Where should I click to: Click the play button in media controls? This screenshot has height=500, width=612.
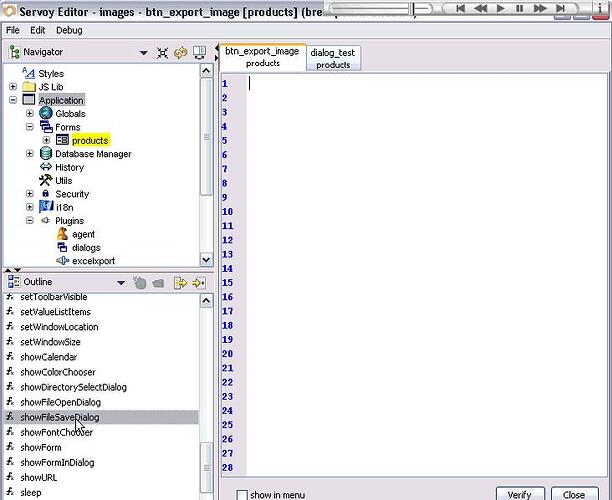pyautogui.click(x=501, y=8)
